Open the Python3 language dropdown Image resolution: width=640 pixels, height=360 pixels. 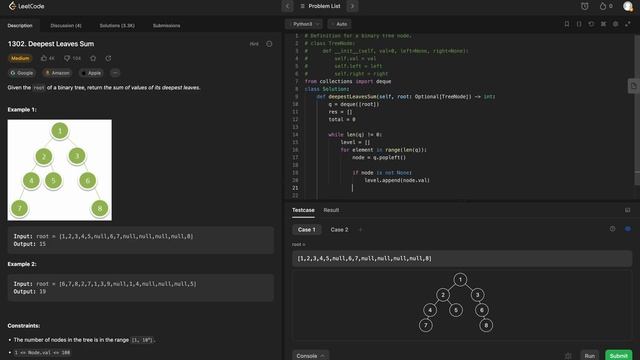pyautogui.click(x=304, y=24)
